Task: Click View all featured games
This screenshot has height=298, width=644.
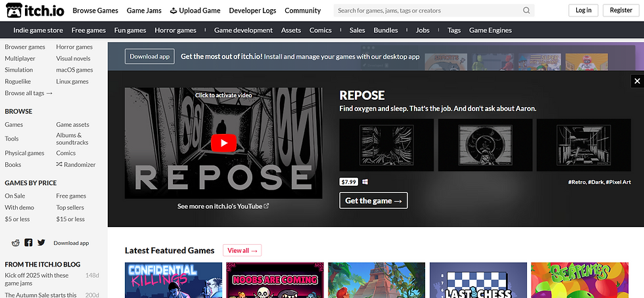Action: click(242, 250)
